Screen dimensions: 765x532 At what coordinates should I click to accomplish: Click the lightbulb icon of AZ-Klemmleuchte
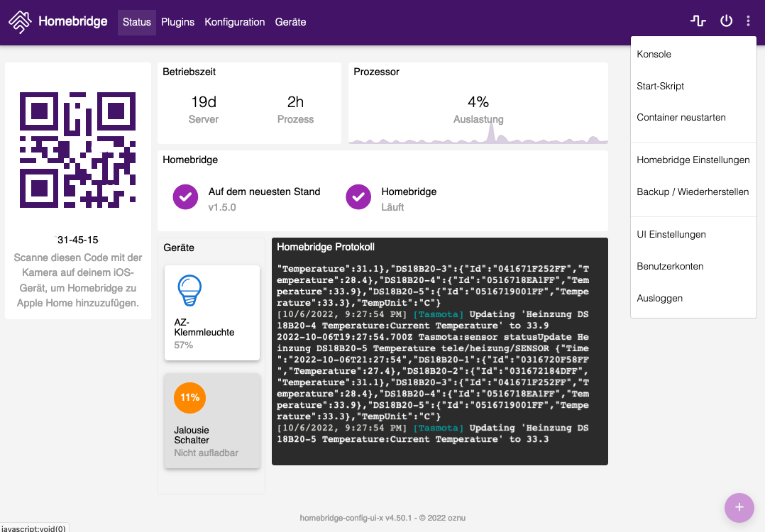189,291
